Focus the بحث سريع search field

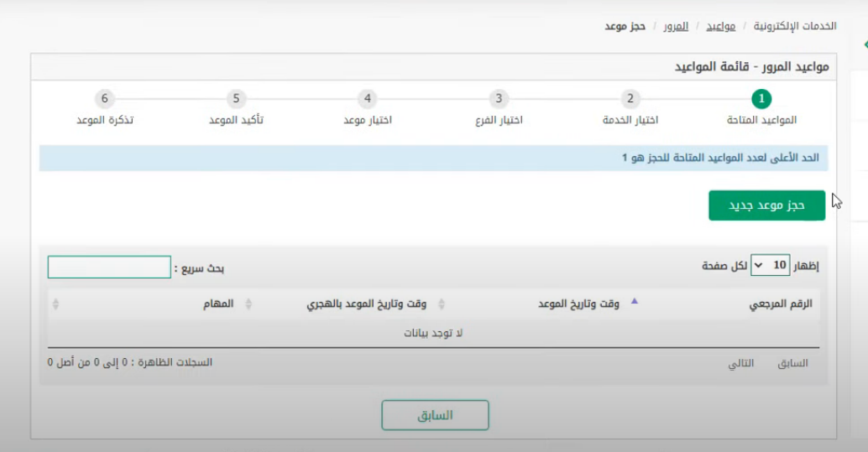click(x=109, y=268)
